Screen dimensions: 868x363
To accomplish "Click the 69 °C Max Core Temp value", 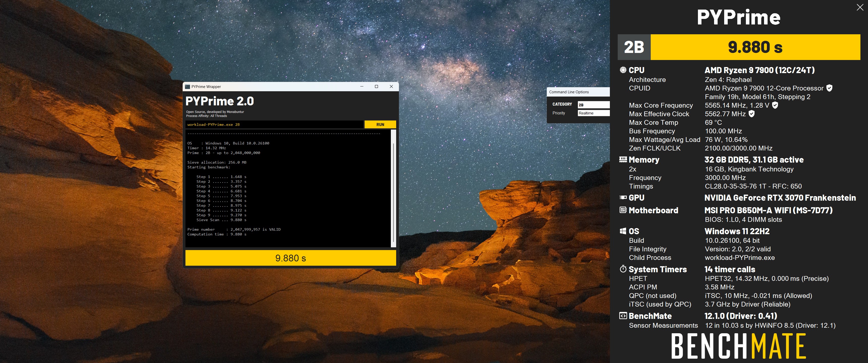I will (x=713, y=123).
